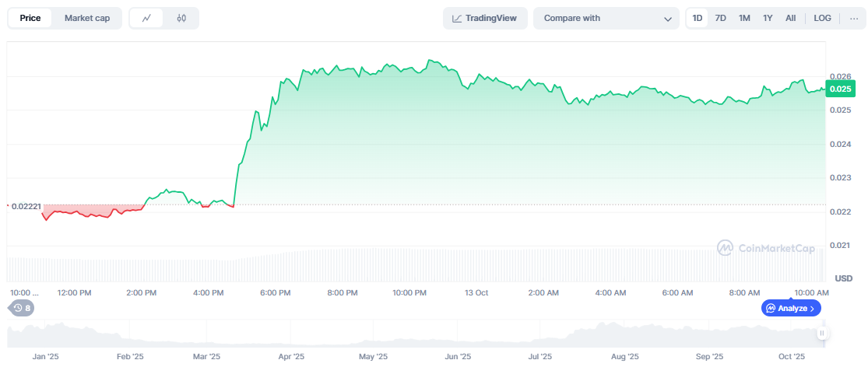Click Apr '25 on overview timeline
This screenshot has height=374, width=868.
tap(290, 357)
